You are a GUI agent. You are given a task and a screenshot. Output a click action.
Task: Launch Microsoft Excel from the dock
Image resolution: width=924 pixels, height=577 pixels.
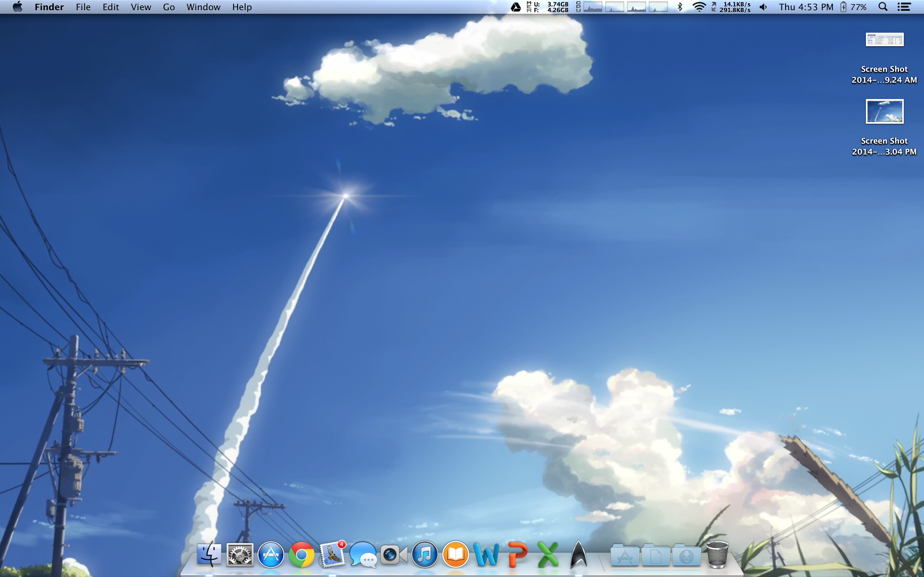coord(548,555)
